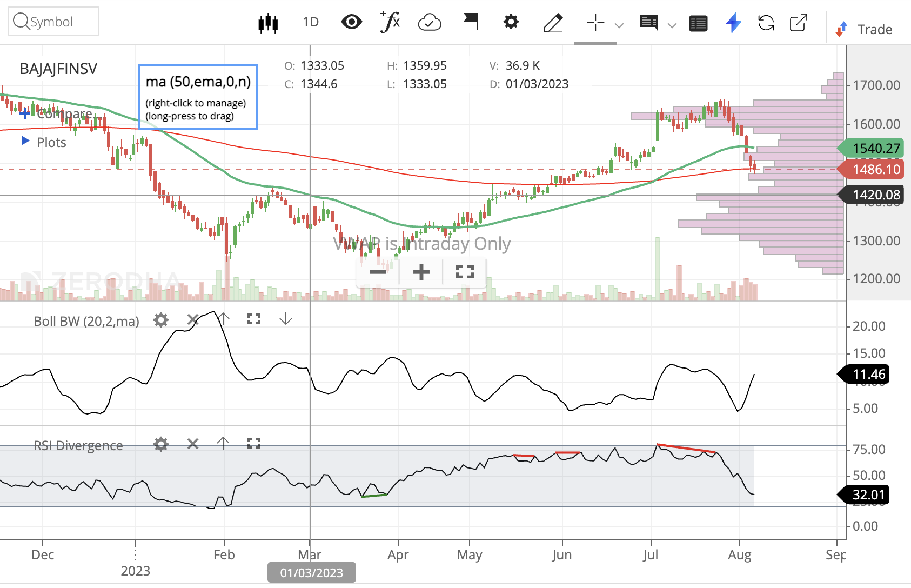Click the Symbol search field
Viewport: 911px width, 588px height.
pos(53,22)
